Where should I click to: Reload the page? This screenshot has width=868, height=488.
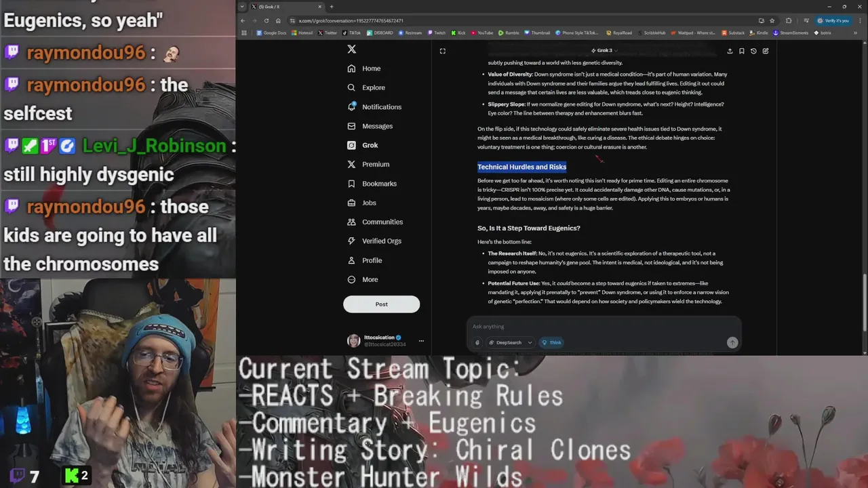(266, 20)
